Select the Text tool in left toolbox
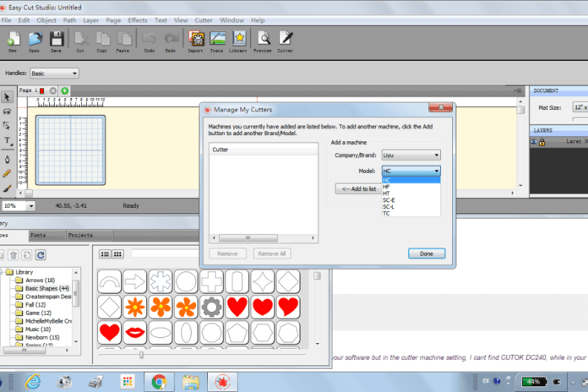This screenshot has width=588, height=392. click(7, 141)
